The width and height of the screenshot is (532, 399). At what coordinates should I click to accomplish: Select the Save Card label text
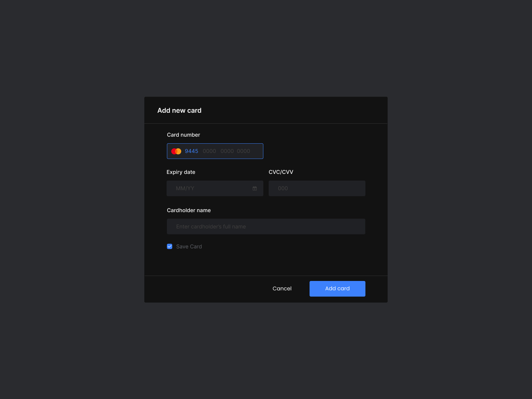coord(189,246)
